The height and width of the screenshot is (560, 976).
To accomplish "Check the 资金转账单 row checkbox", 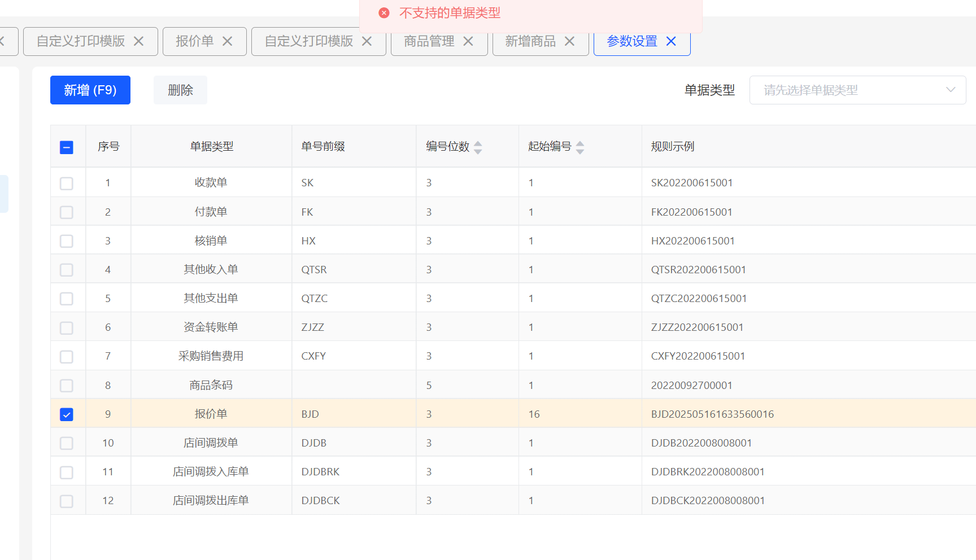I will 67,328.
